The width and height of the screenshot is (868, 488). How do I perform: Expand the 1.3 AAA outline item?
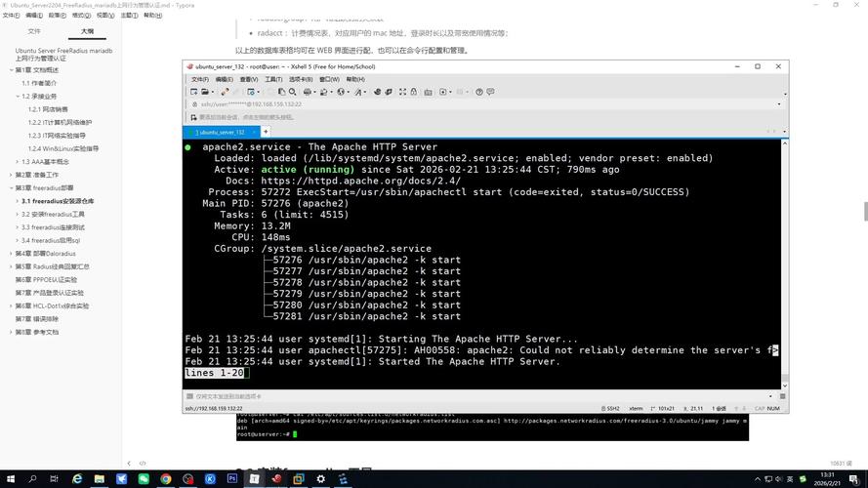tap(18, 162)
